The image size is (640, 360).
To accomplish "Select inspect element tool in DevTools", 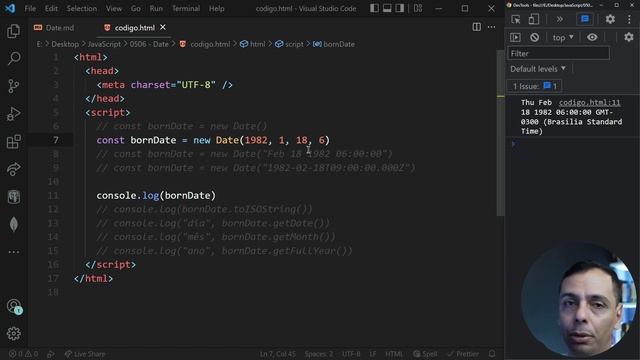I will pos(516,19).
